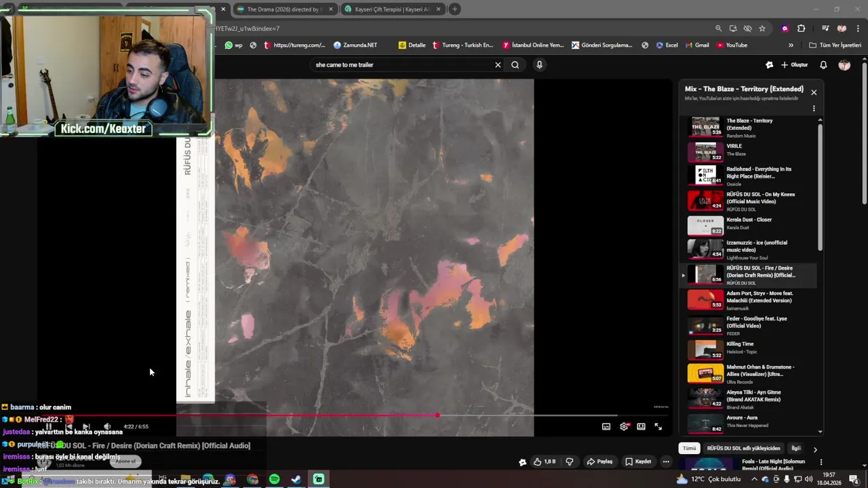Select the İlgili filter chip
The image size is (868, 488).
796,448
